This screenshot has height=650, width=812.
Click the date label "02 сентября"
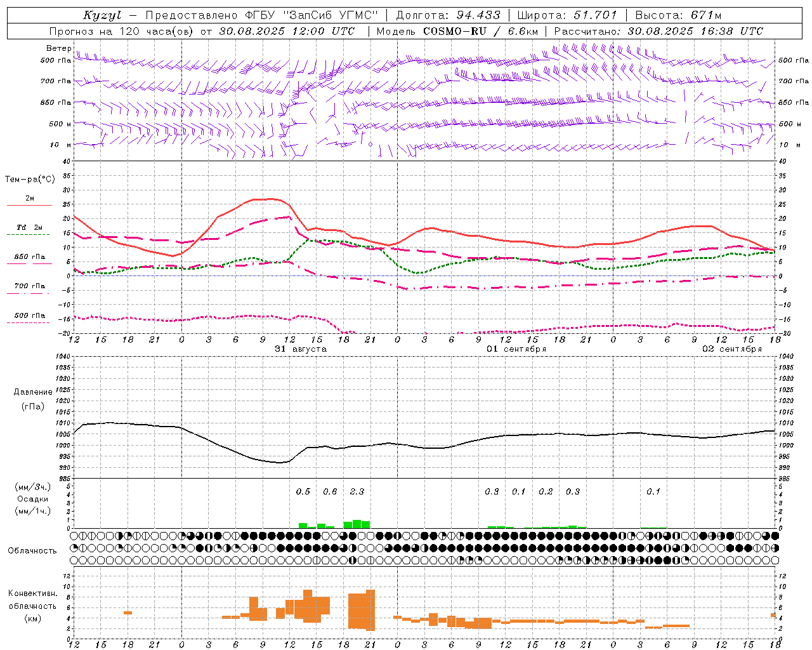click(732, 349)
